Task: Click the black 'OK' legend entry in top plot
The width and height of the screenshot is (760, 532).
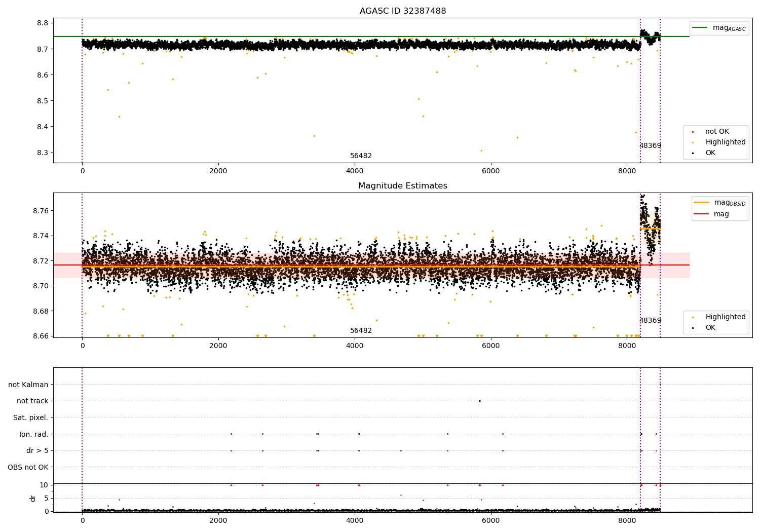Action: tap(710, 153)
